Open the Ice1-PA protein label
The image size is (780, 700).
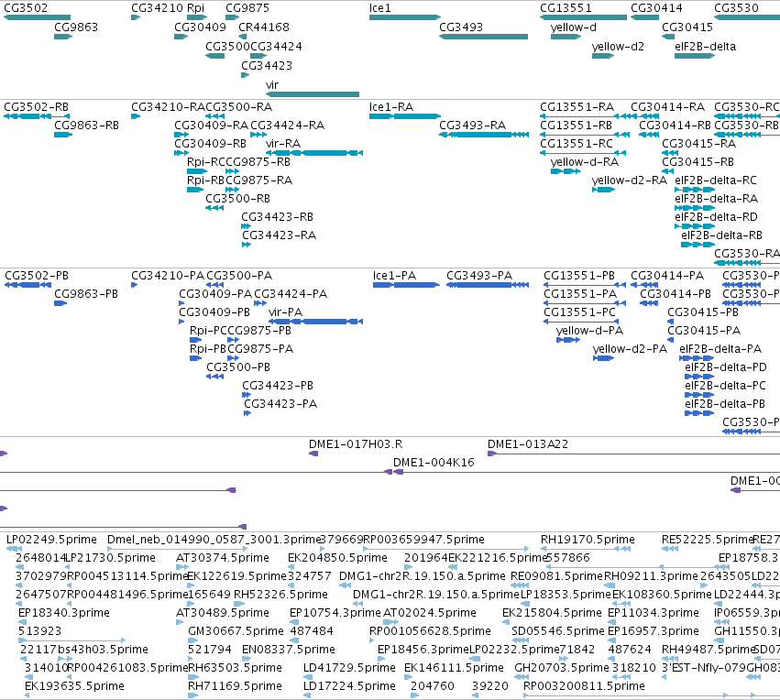[x=394, y=276]
